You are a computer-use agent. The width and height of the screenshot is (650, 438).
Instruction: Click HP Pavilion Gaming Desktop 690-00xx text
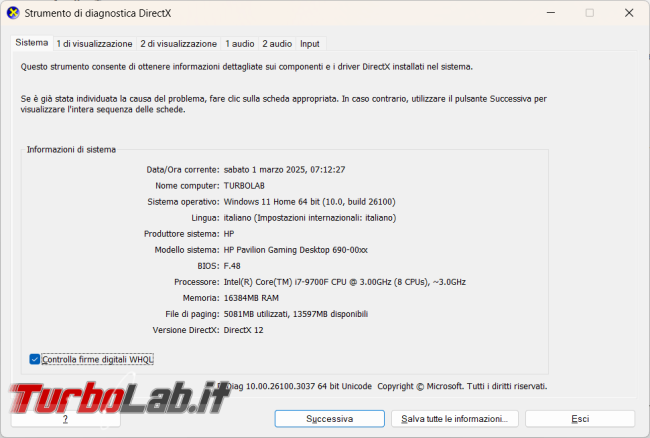pos(296,250)
